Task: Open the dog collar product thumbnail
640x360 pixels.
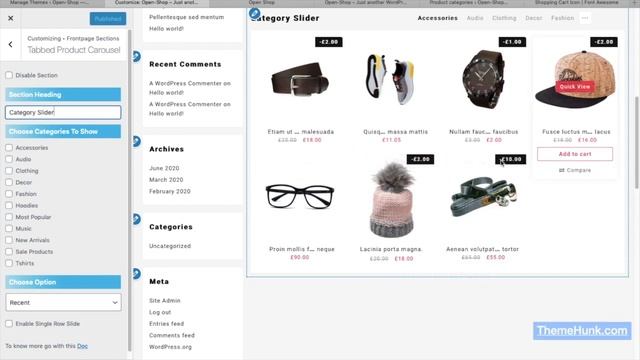Action: click(483, 197)
